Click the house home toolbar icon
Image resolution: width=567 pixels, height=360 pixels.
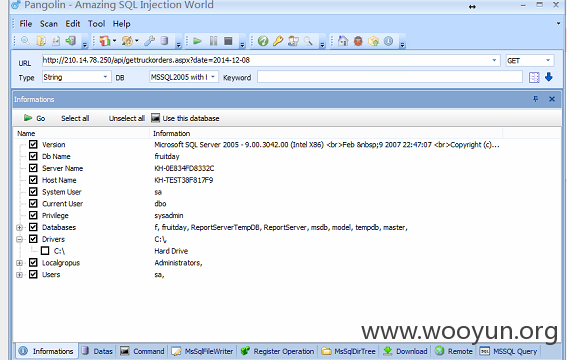(343, 41)
